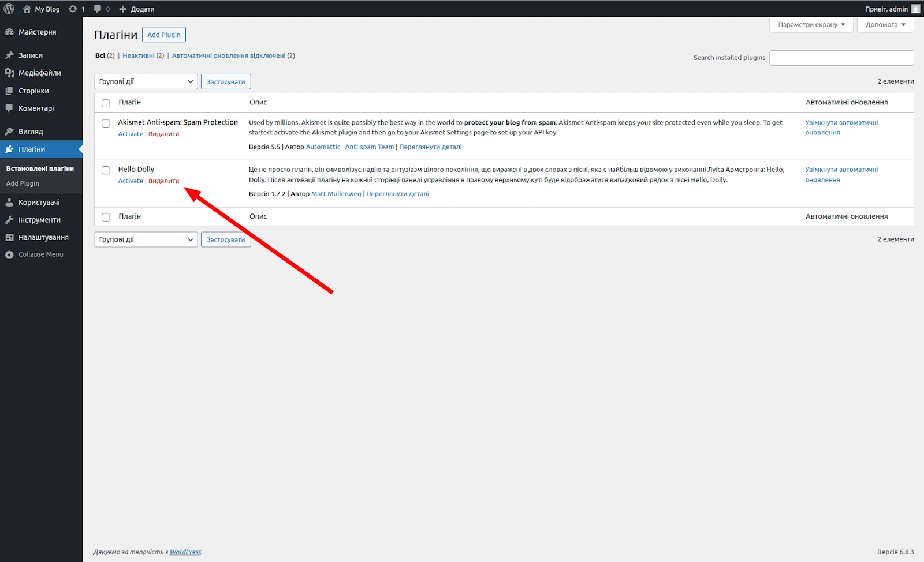The height and width of the screenshot is (562, 924).
Task: Click the WordPress logo icon in admin bar
Action: click(x=9, y=9)
